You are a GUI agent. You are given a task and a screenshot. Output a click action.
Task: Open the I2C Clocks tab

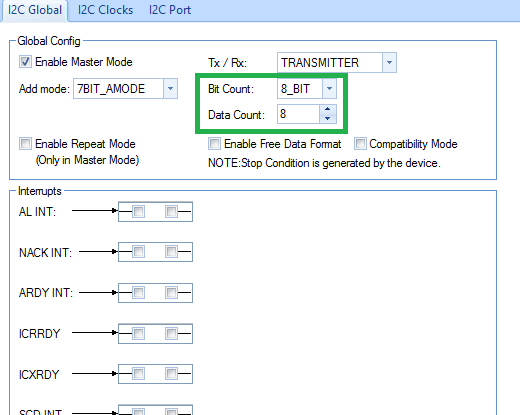(x=105, y=10)
